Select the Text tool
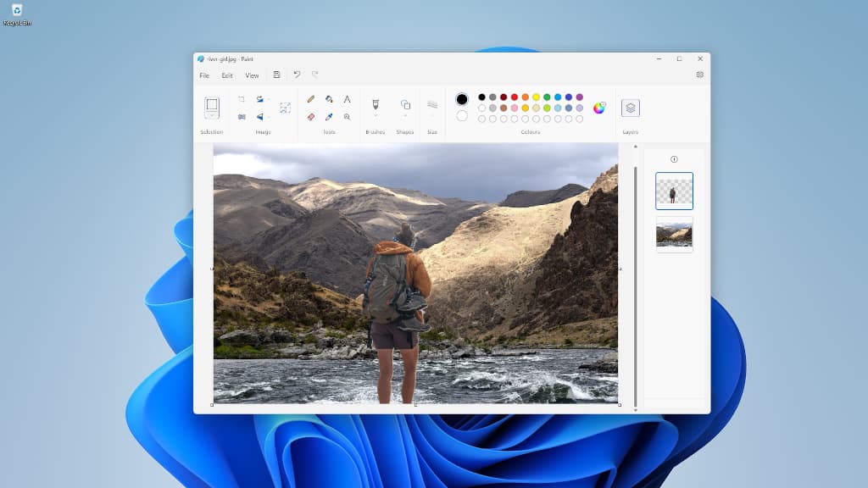The height and width of the screenshot is (488, 868). tap(348, 99)
